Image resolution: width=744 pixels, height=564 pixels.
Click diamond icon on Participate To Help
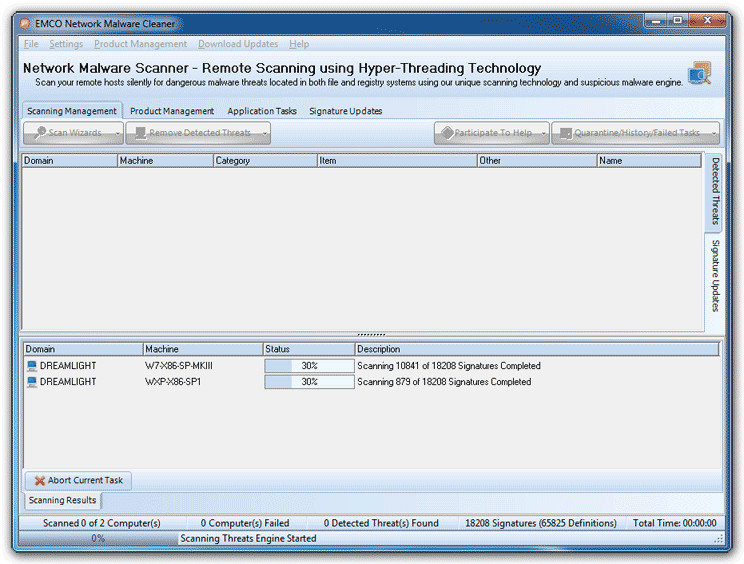pyautogui.click(x=447, y=133)
